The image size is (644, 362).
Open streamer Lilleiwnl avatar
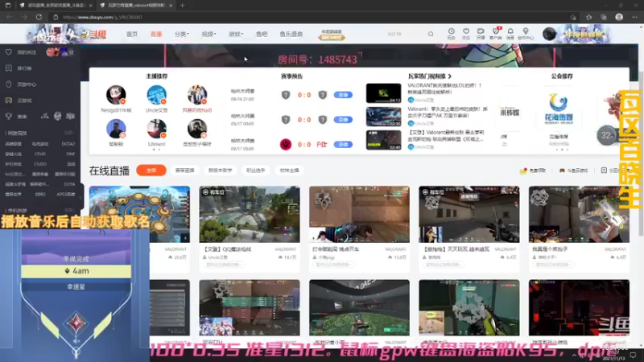156,129
